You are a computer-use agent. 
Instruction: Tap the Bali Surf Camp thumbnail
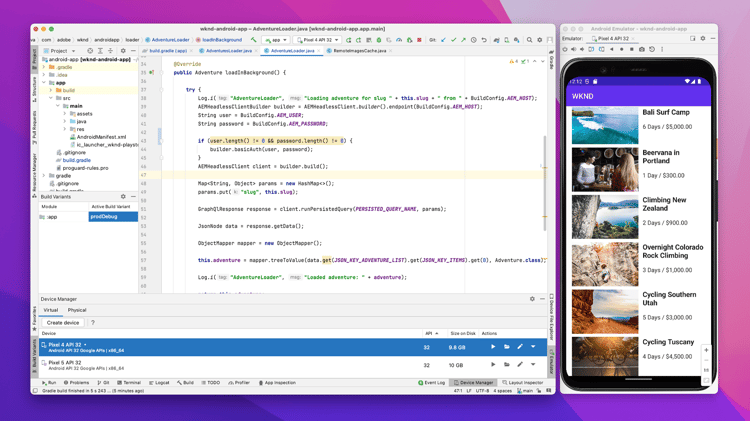click(x=604, y=126)
